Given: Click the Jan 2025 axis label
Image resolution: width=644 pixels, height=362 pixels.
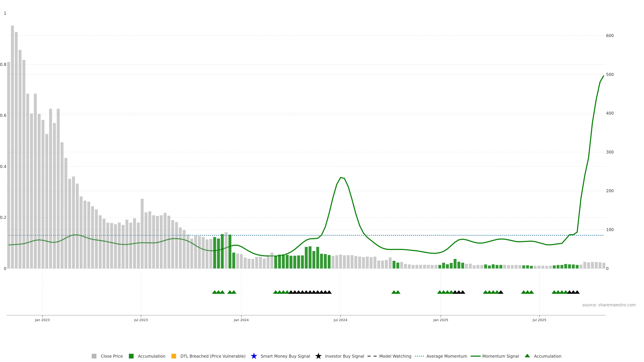Looking at the screenshot, I should [x=441, y=320].
